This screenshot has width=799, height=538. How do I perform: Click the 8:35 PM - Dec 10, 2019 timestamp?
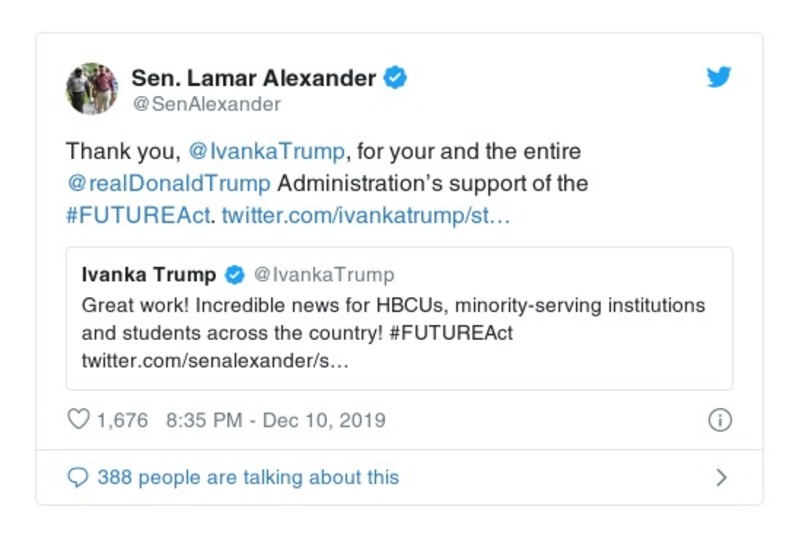(275, 420)
